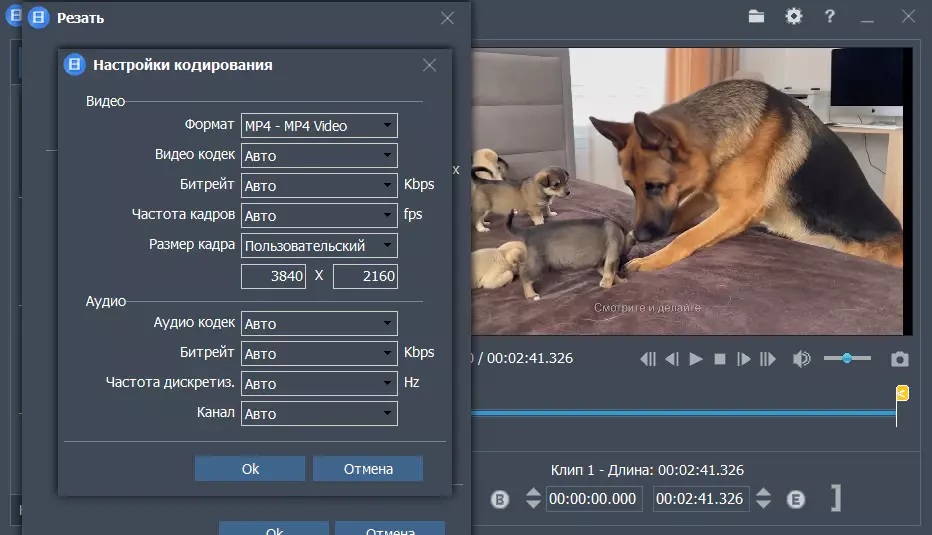Open the folder icon in the title bar
Screen dimensions: 932x535
click(756, 16)
